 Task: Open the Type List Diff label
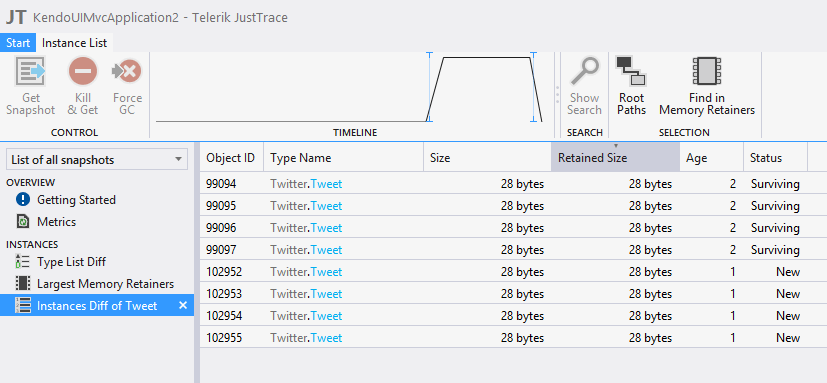pyautogui.click(x=71, y=262)
